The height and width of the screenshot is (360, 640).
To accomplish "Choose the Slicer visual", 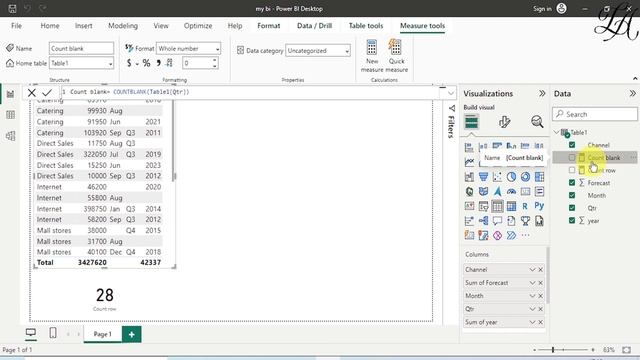I will 483,207.
